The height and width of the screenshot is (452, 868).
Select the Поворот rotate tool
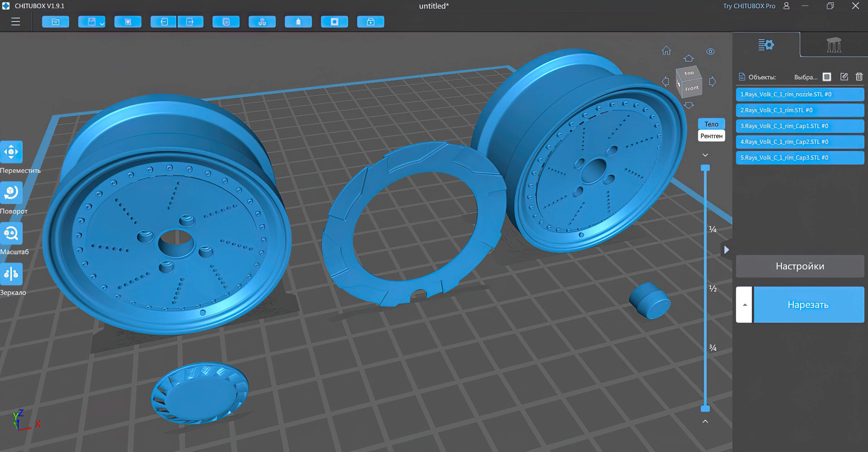pos(11,193)
